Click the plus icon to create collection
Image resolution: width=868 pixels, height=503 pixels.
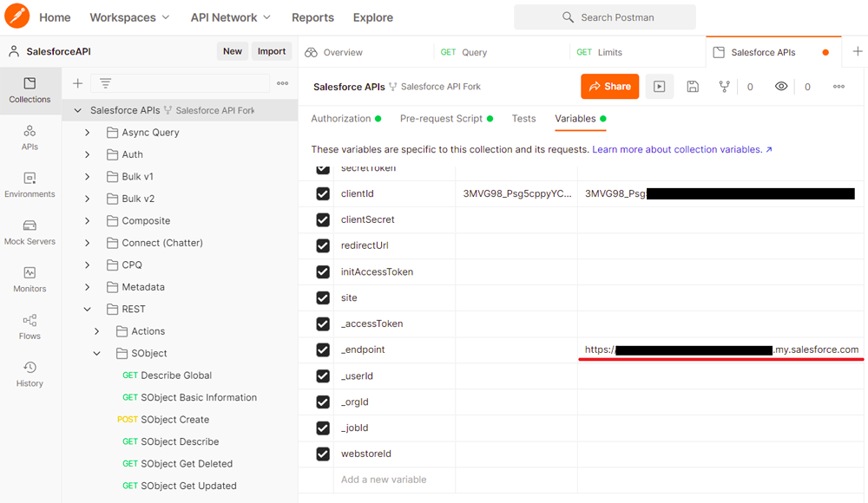coord(77,83)
